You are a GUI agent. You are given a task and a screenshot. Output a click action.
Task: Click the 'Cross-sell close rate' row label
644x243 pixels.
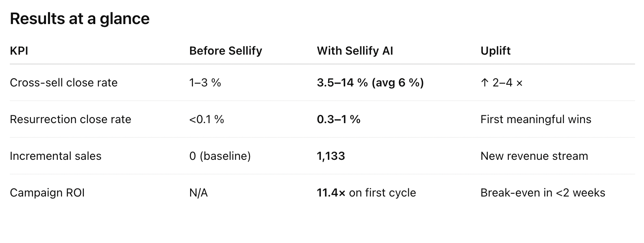pyautogui.click(x=64, y=83)
